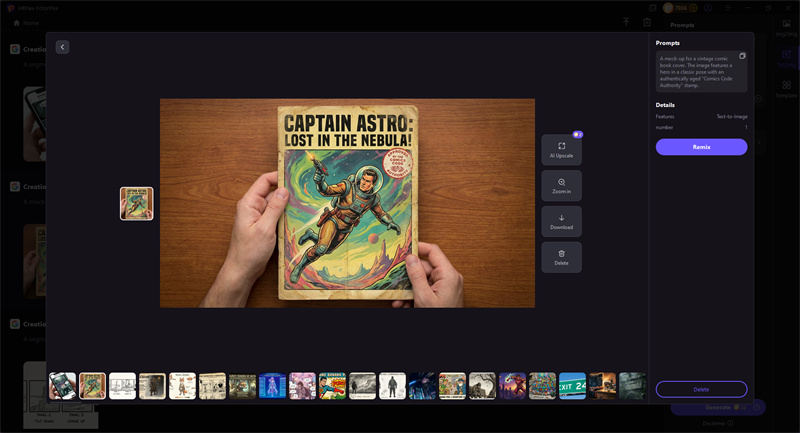Open the red-and-yellow superhero comic thumbnail
The height and width of the screenshot is (433, 800).
pyautogui.click(x=332, y=386)
